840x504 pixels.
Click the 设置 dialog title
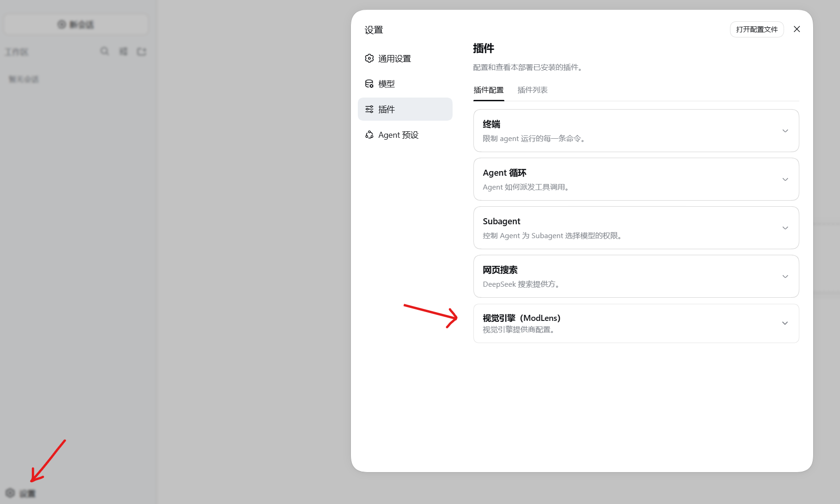(374, 30)
